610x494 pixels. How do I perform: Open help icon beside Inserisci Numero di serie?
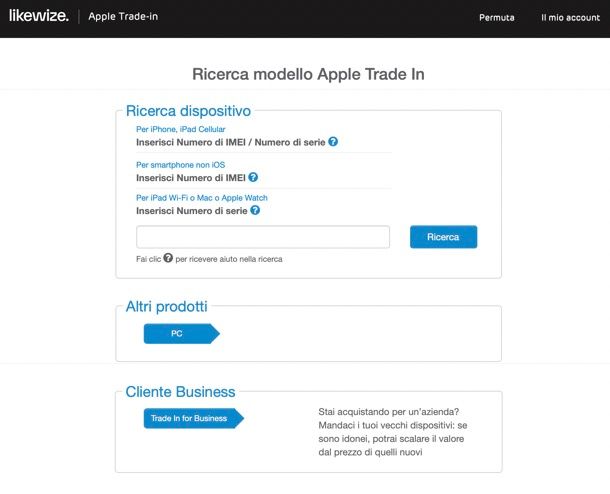point(255,210)
